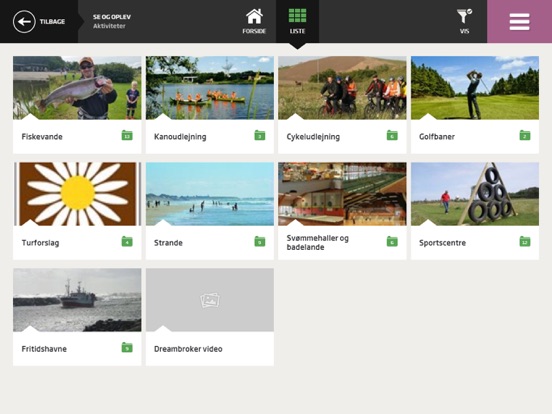Open the Fritidshavne ship photo
Screen dimensions: 552x414
(77, 300)
